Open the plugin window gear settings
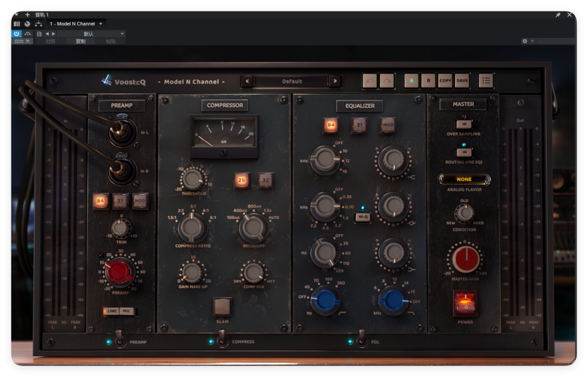This screenshot has height=377, width=588. tap(525, 41)
